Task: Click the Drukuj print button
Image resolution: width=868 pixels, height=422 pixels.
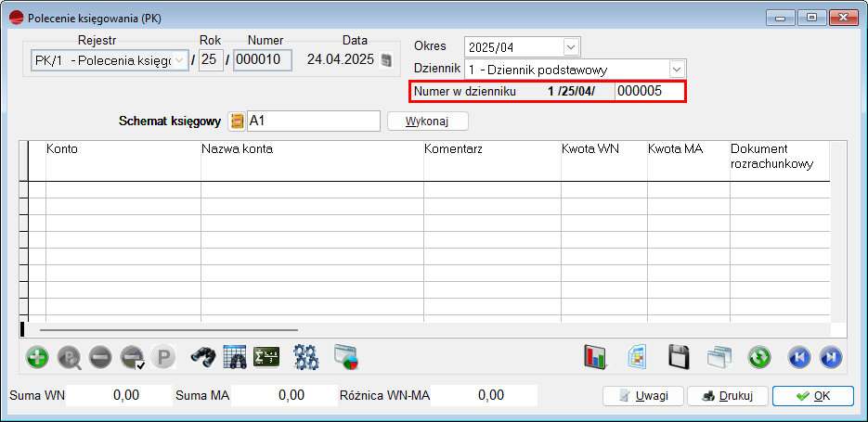Action: pos(726,396)
